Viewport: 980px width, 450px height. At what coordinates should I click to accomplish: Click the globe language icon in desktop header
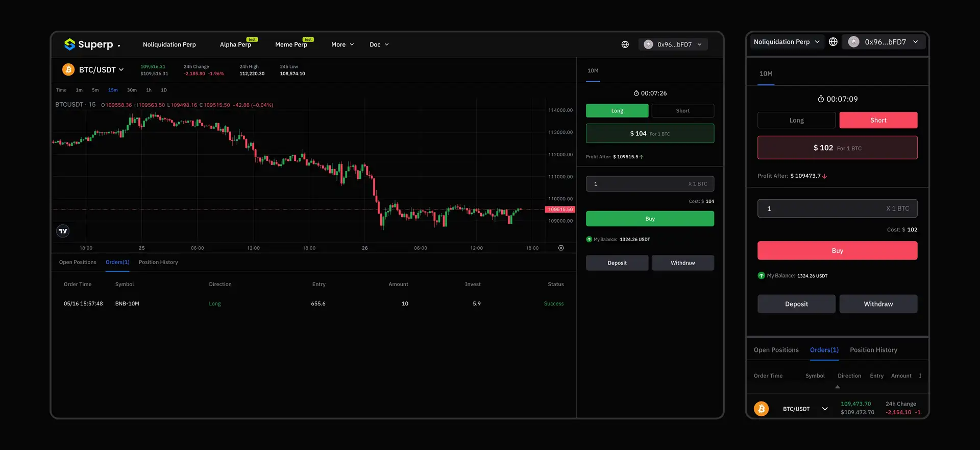[625, 44]
